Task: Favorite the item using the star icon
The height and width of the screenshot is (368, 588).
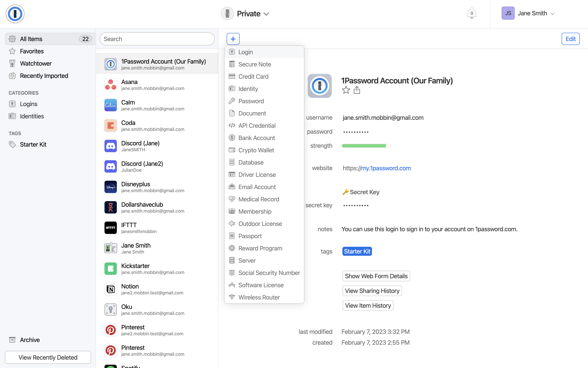Action: [x=346, y=90]
